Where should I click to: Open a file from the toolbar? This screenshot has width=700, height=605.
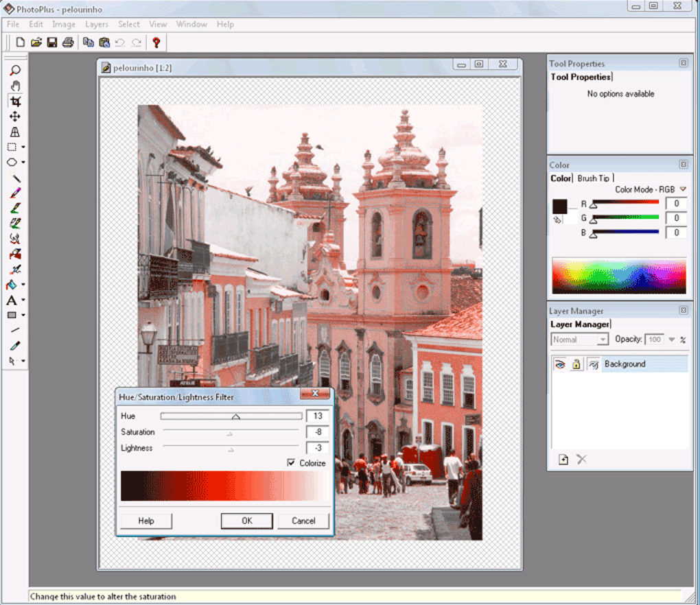coord(35,42)
